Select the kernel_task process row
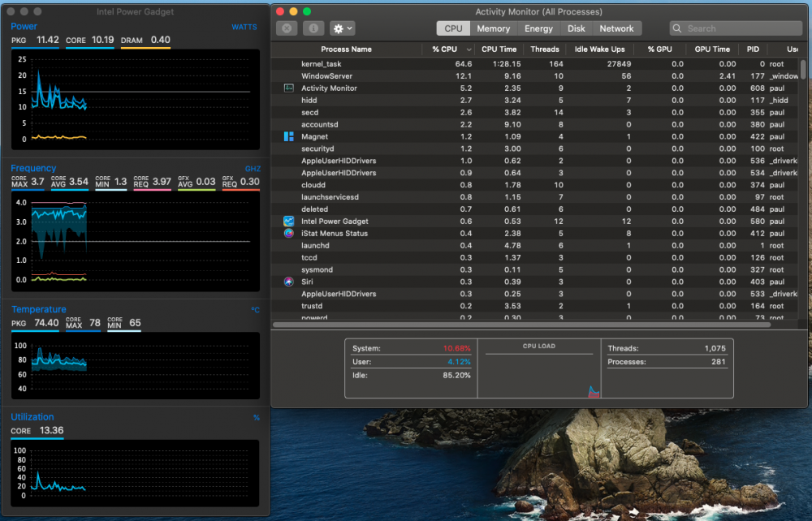This screenshot has width=812, height=521. 535,64
